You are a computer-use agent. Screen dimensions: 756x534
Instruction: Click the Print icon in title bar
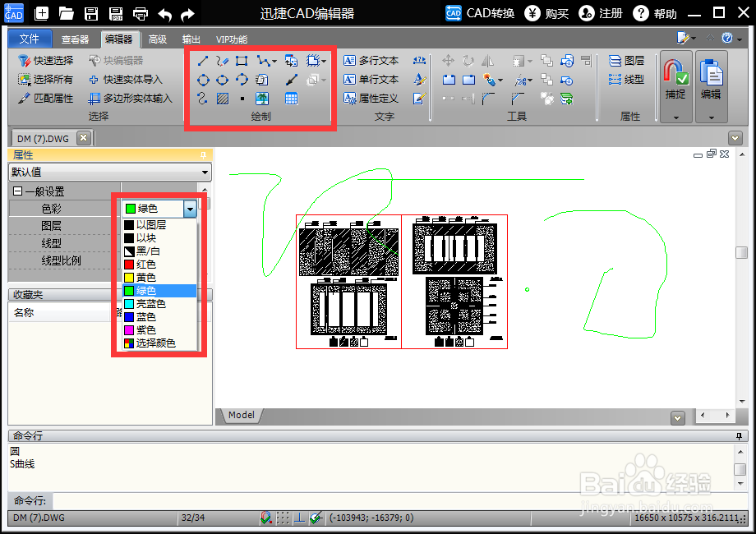point(141,13)
